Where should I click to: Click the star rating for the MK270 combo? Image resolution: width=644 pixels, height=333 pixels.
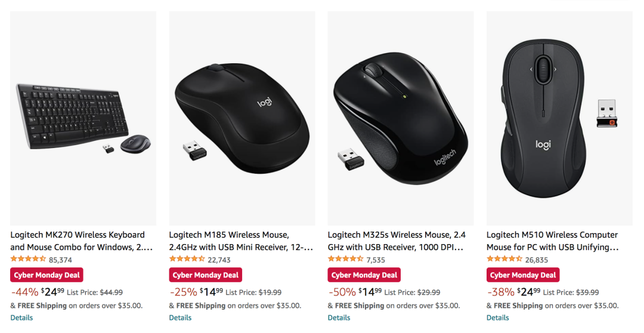(x=28, y=260)
